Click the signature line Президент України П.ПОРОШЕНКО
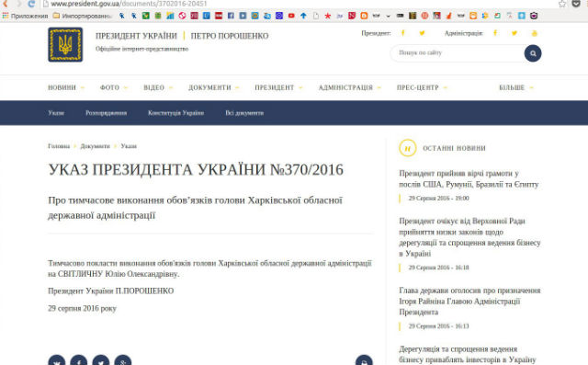The image size is (588, 365). point(111,291)
